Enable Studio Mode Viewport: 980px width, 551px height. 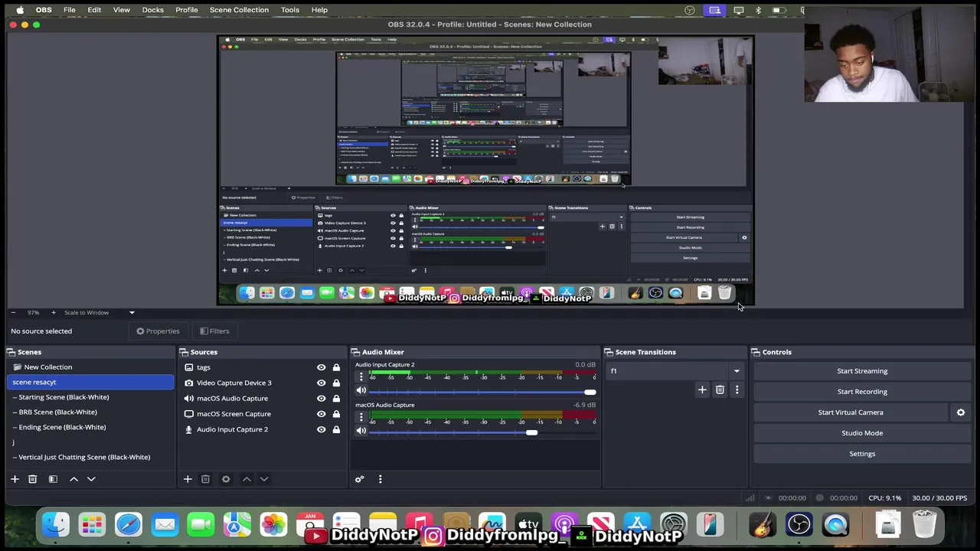862,433
